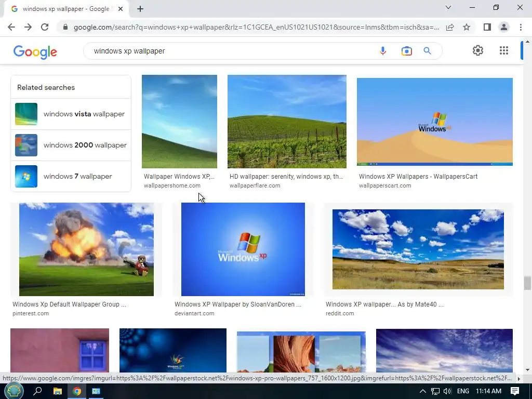Go forward in browser history
532x399 pixels.
tap(28, 27)
